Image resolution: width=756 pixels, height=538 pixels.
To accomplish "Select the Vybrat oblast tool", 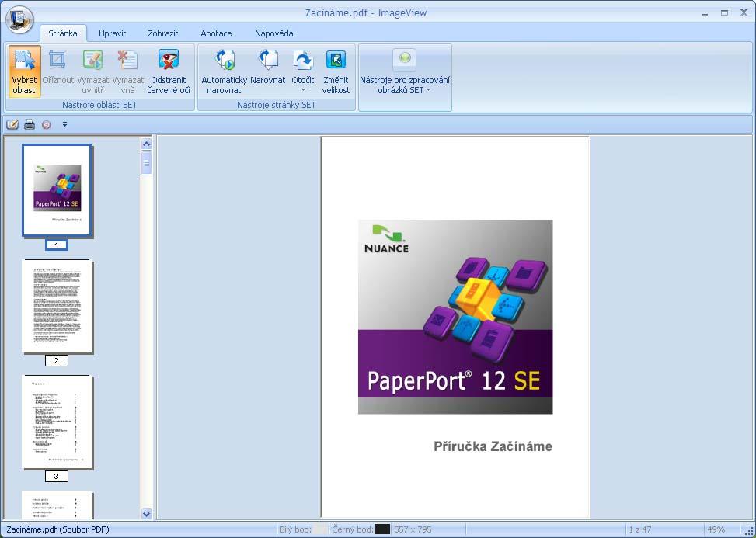I will 24,71.
